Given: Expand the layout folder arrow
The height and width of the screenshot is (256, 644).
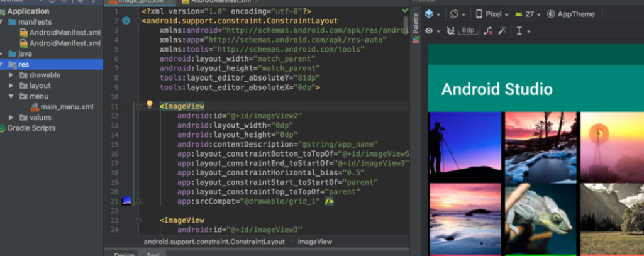Looking at the screenshot, I should 11,86.
